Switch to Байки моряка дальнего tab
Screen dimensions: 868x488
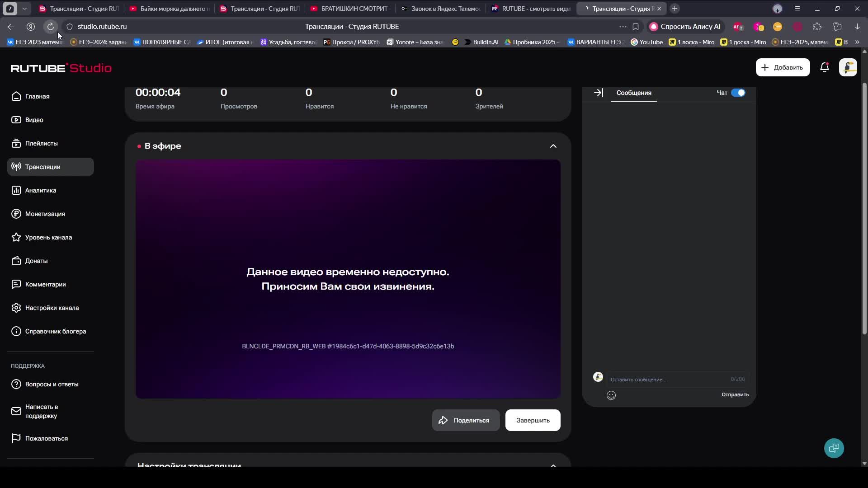pyautogui.click(x=170, y=9)
